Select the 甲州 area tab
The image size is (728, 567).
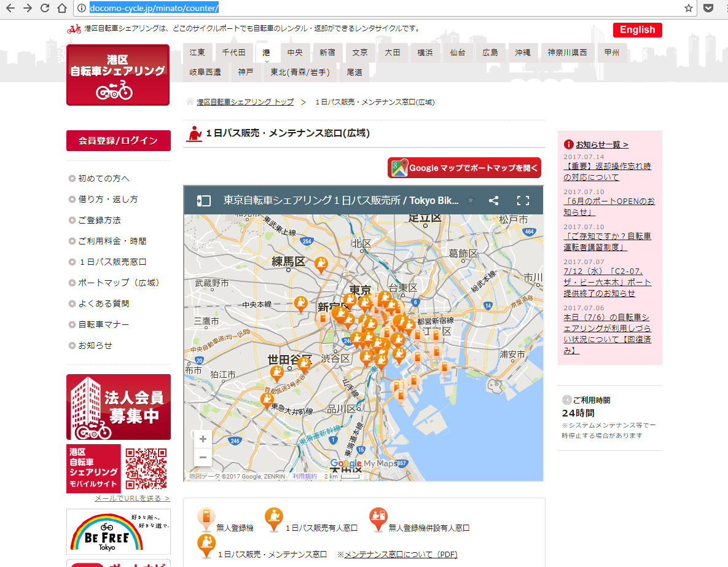pos(612,52)
